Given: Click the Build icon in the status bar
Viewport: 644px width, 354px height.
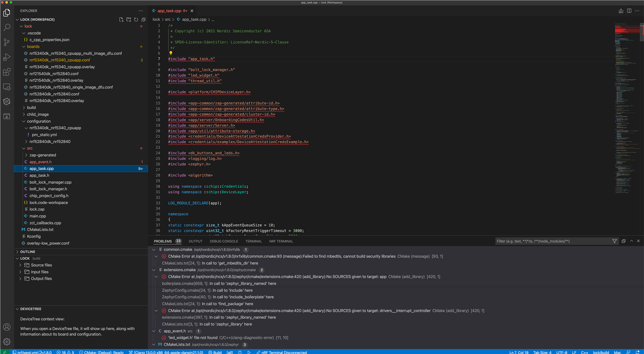Looking at the screenshot, I should pos(216,352).
